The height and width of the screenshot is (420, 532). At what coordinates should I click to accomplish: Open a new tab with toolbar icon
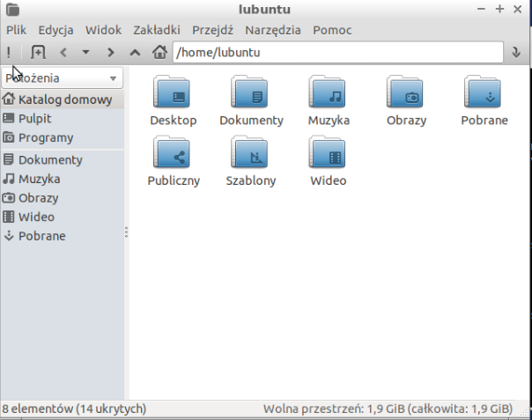coord(38,52)
